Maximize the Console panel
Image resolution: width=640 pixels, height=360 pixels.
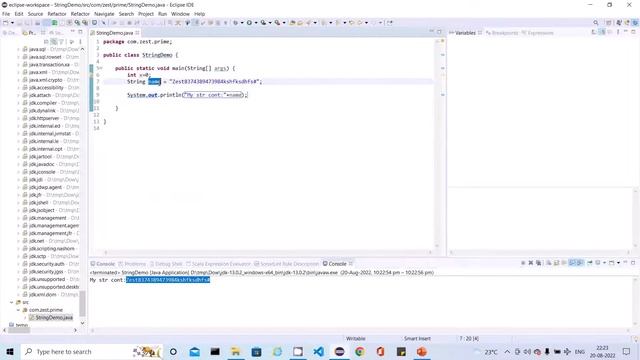[633, 263]
